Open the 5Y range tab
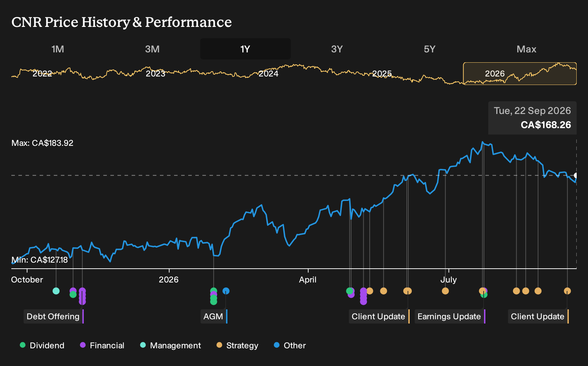The image size is (588, 366). [x=430, y=49]
